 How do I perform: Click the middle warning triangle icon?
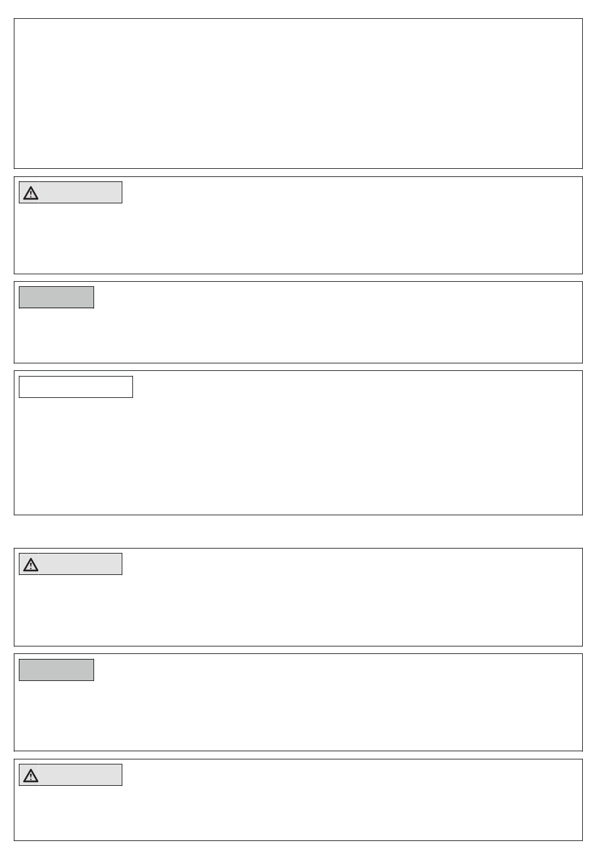pyautogui.click(x=30, y=564)
